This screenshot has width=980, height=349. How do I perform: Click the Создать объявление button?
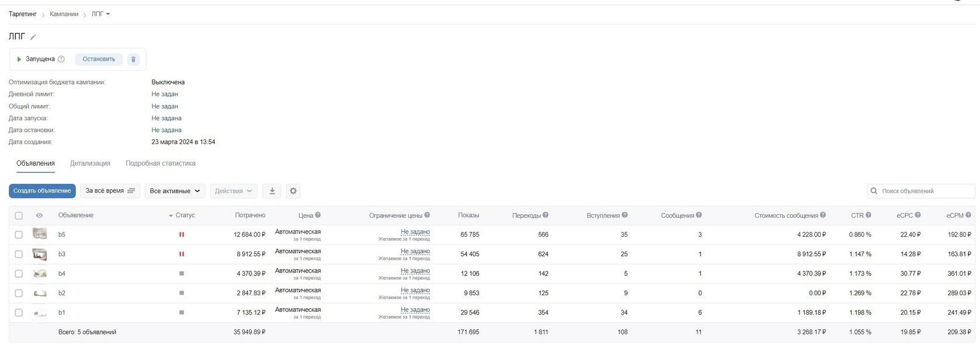pos(42,191)
